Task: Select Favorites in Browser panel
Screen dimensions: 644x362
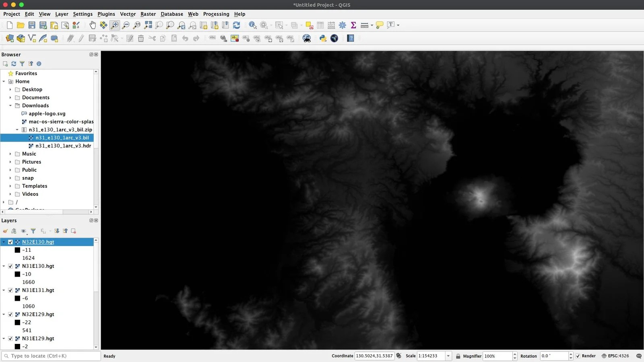Action: [26, 73]
